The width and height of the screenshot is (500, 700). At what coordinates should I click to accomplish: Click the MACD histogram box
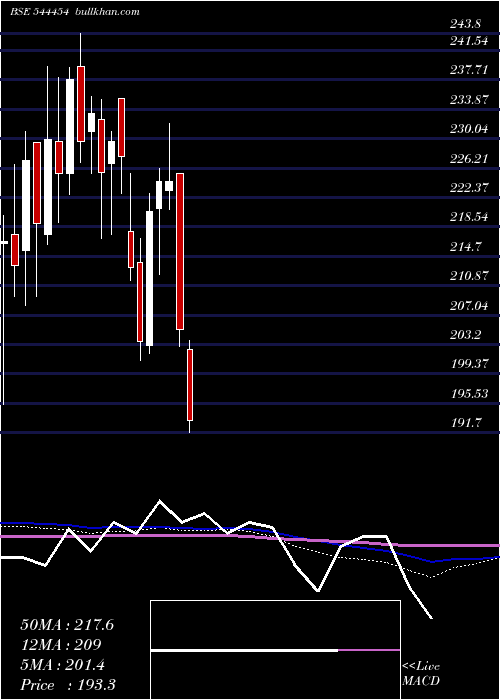click(275, 650)
